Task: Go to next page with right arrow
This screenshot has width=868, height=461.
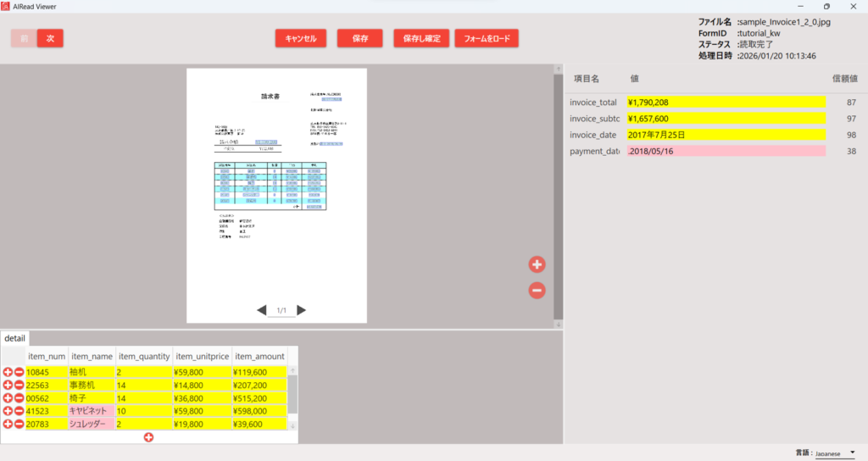Action: (x=302, y=310)
